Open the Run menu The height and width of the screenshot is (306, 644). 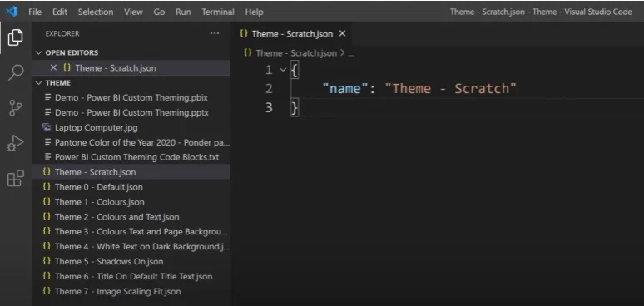183,12
